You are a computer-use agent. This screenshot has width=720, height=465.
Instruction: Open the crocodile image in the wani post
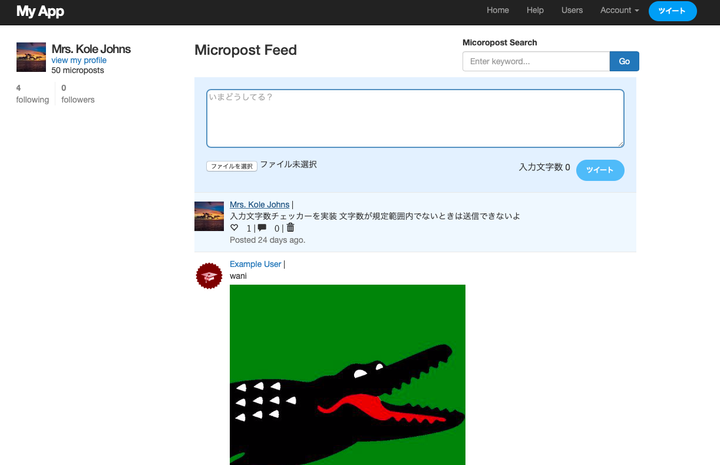pyautogui.click(x=348, y=375)
